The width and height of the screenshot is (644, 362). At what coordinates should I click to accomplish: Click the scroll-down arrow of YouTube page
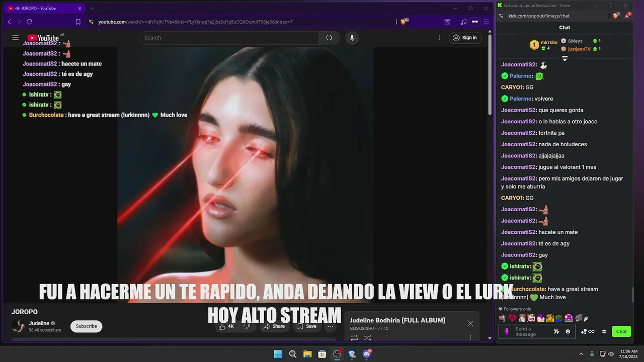click(490, 338)
